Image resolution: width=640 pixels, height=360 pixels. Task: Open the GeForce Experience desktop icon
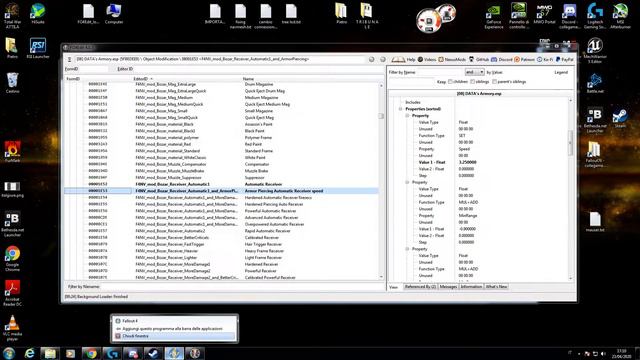click(x=493, y=17)
